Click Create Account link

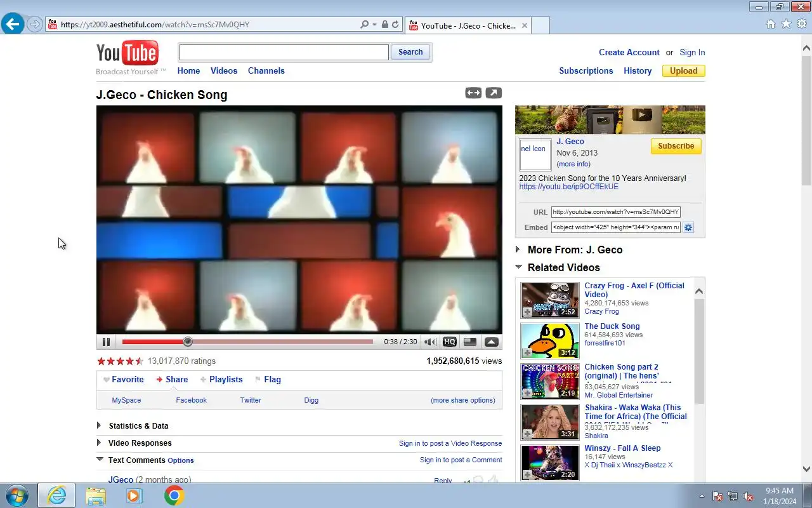(629, 52)
